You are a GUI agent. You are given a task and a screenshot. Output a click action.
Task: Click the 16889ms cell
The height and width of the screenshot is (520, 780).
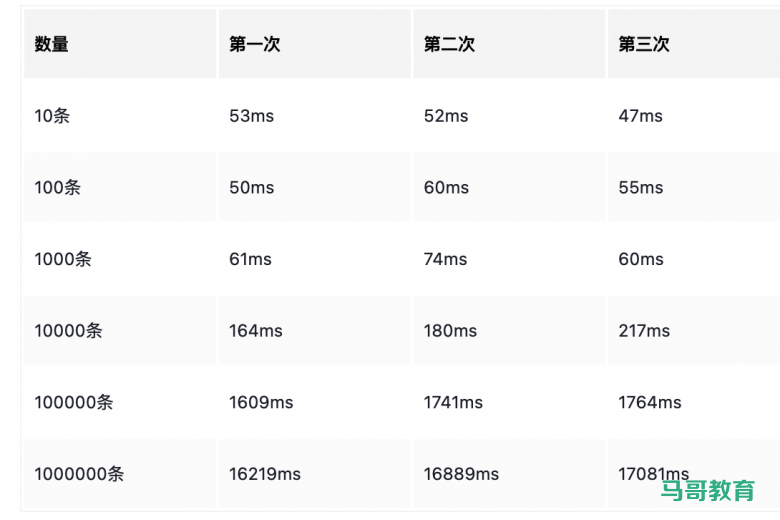click(x=460, y=474)
